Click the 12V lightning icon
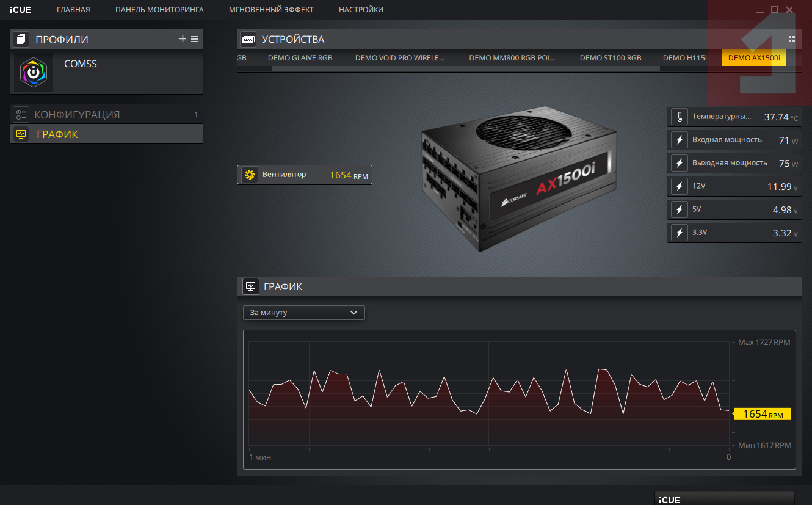The height and width of the screenshot is (505, 812). coord(678,186)
